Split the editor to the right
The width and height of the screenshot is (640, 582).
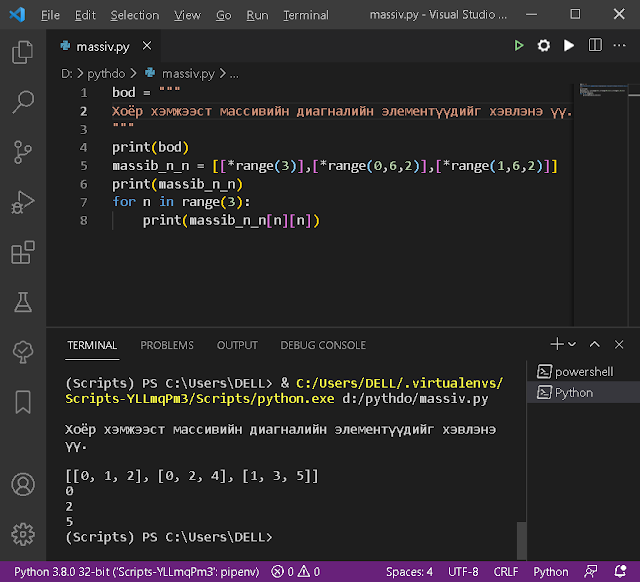pyautogui.click(x=595, y=45)
